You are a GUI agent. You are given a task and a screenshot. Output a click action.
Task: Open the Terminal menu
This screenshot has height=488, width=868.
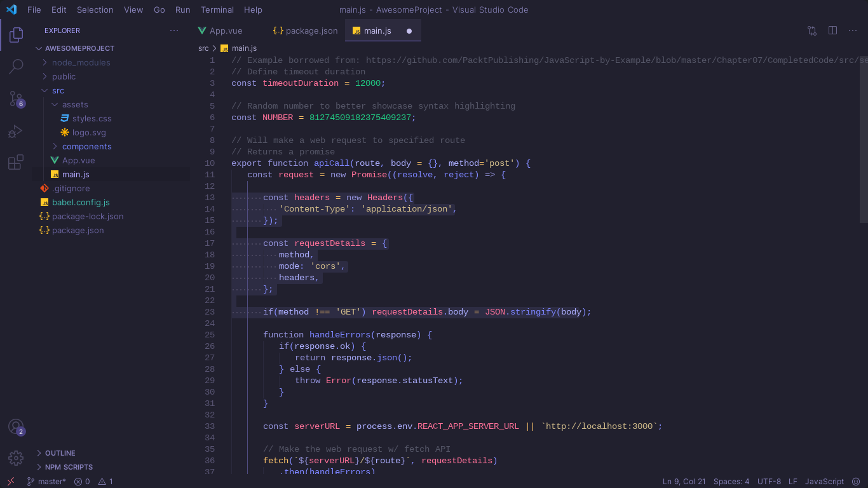[x=217, y=10]
